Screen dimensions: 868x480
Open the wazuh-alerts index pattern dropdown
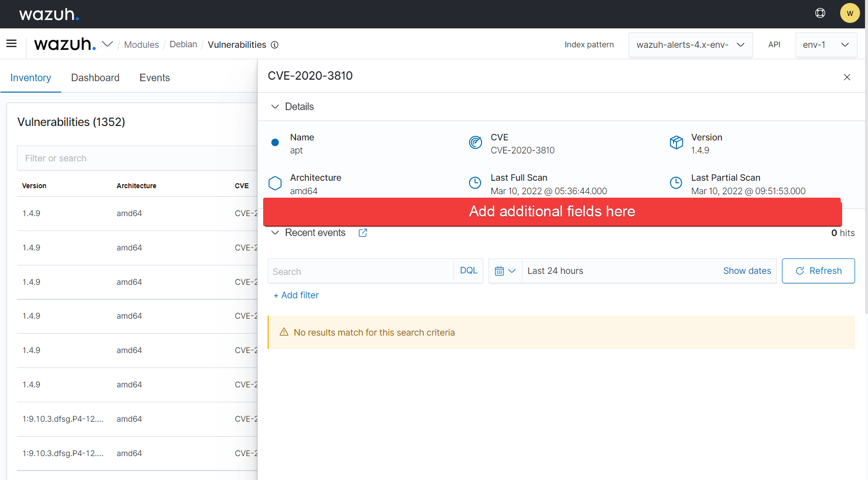pos(690,44)
